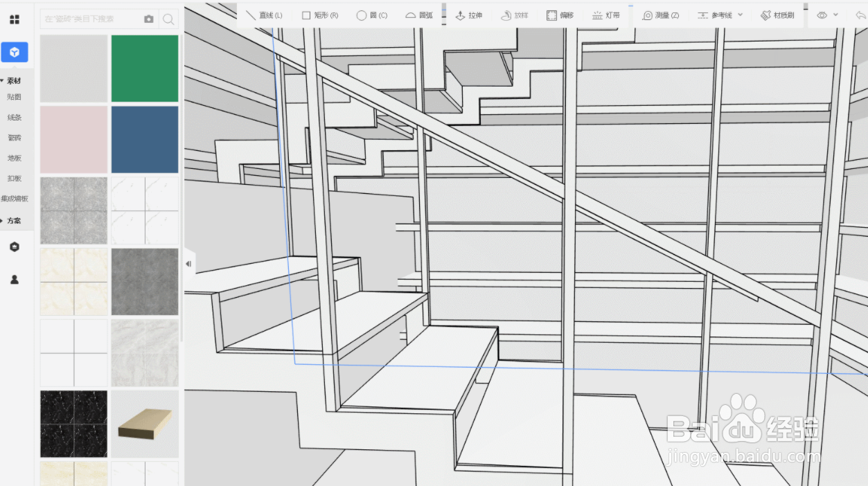
Task: Open the 线条 category
Action: 15,118
